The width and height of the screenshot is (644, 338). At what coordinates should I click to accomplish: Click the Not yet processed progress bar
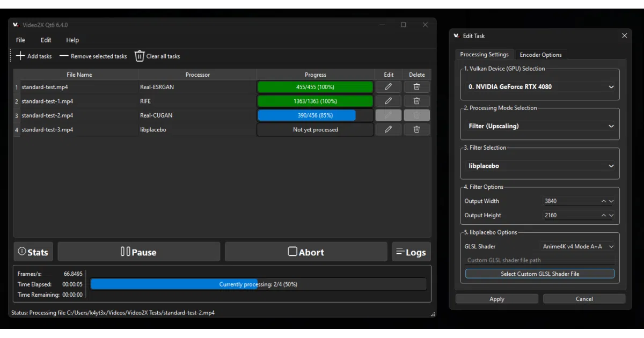pos(316,129)
